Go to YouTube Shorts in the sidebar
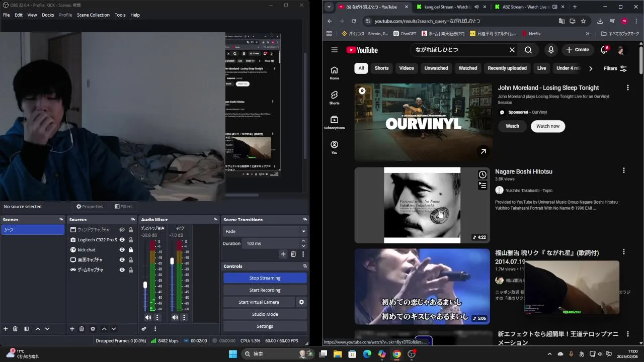 click(334, 98)
